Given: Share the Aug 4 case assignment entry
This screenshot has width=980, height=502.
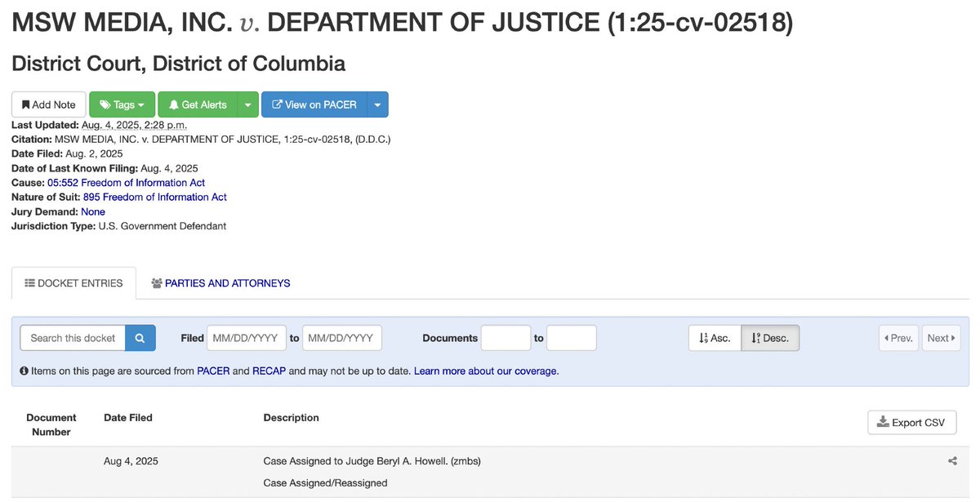Looking at the screenshot, I should pyautogui.click(x=953, y=460).
